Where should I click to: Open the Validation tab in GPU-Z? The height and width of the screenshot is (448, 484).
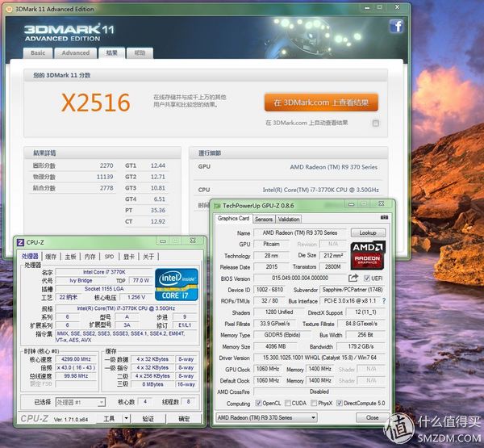289,219
